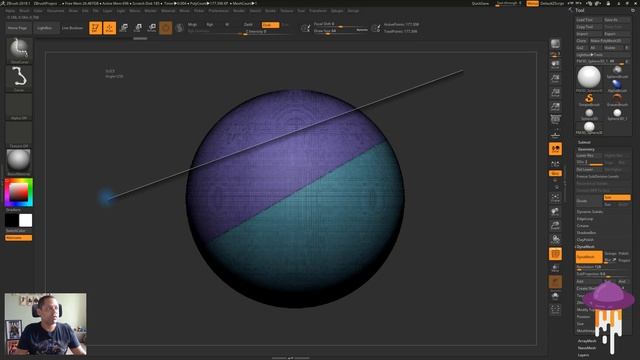Open the material sphere selector
Image resolution: width=640 pixels, height=360 pixels.
click(19, 162)
